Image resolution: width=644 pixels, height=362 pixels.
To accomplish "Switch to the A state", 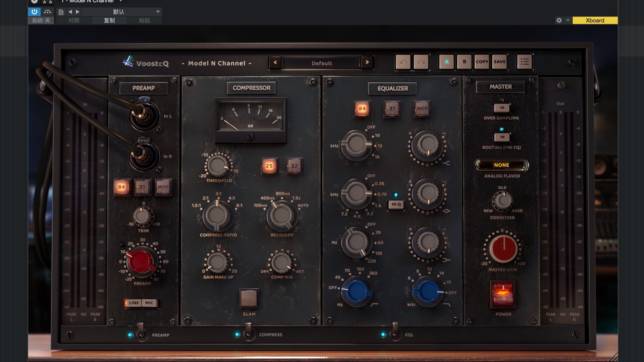I will (447, 62).
